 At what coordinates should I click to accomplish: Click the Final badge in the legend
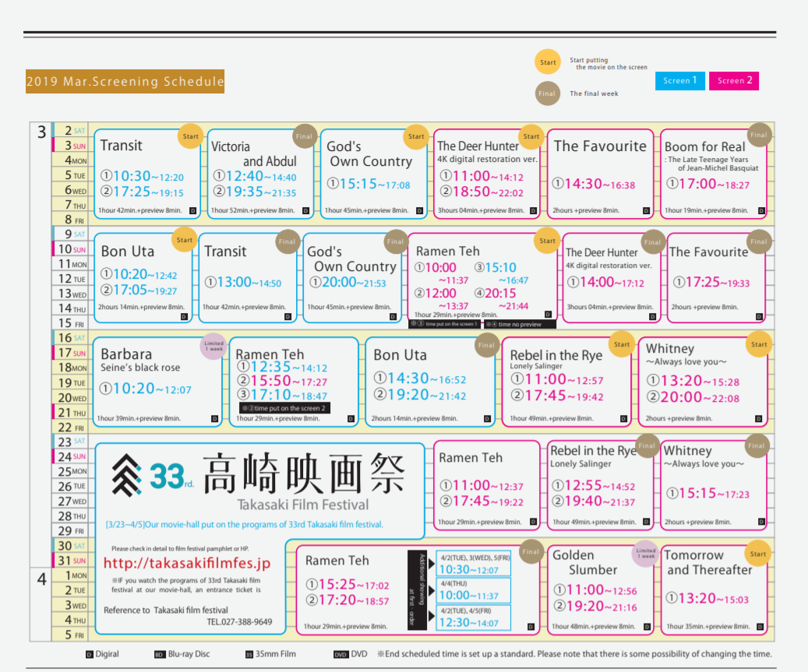(547, 93)
